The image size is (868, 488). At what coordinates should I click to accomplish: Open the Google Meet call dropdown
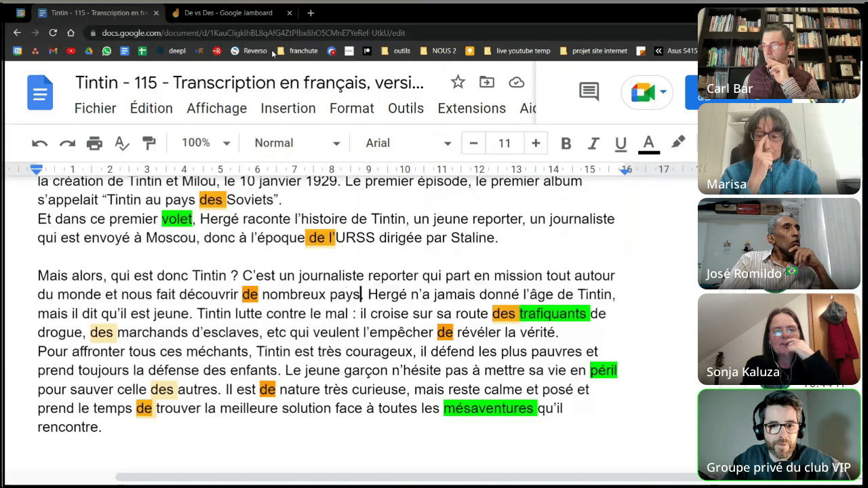coord(648,93)
